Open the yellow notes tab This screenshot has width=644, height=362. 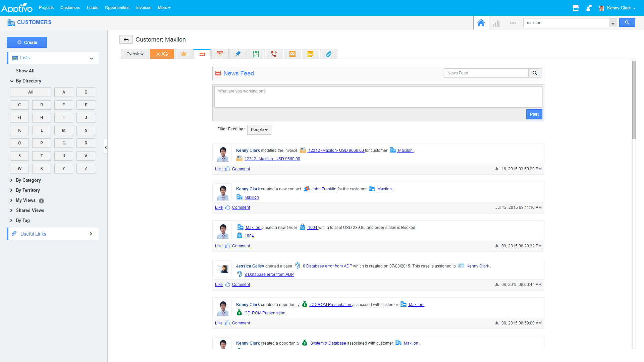[x=310, y=54]
